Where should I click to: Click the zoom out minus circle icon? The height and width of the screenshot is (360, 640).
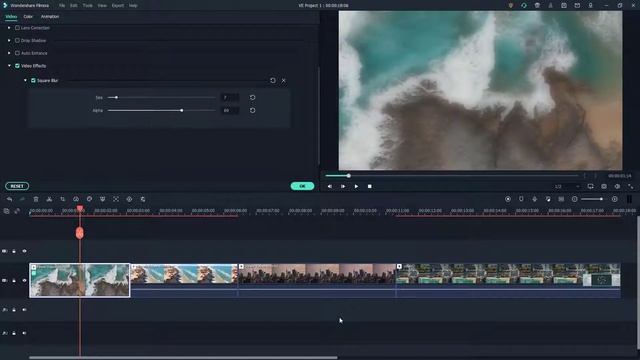pyautogui.click(x=575, y=199)
